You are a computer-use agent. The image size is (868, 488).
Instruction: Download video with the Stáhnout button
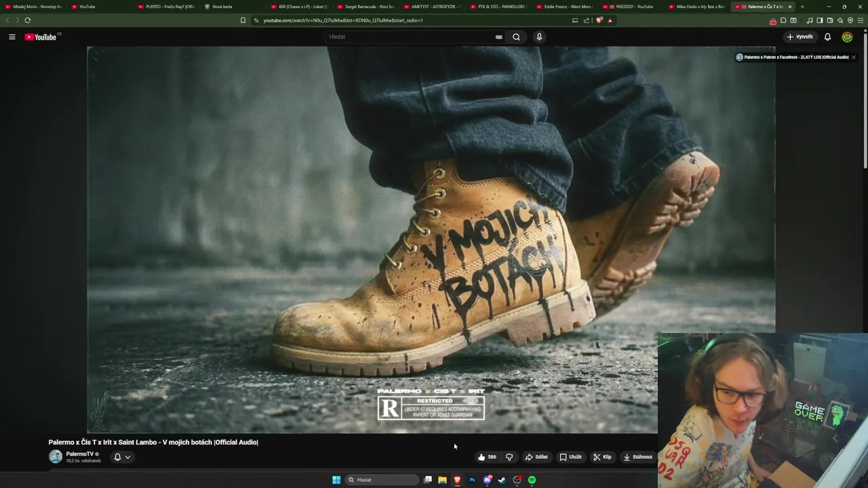pos(638,457)
